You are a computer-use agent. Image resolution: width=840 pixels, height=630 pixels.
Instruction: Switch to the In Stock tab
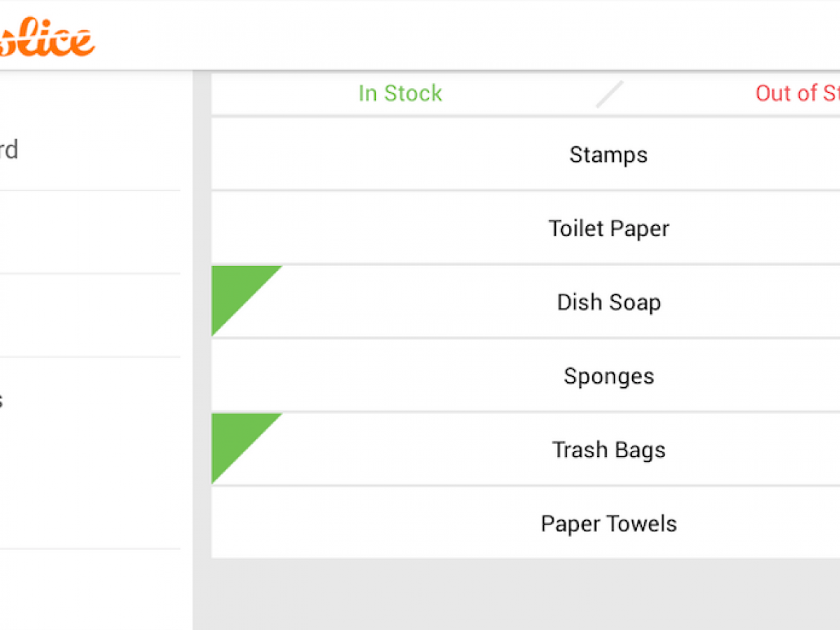coord(400,93)
